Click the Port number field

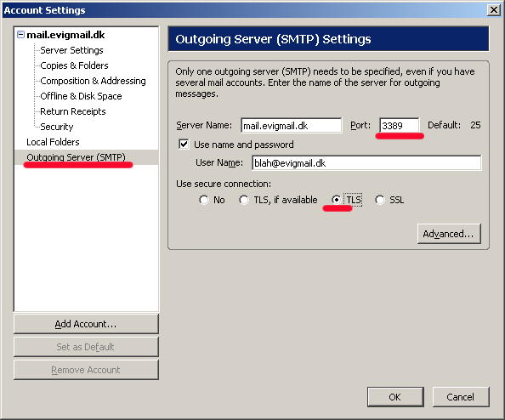(x=400, y=125)
